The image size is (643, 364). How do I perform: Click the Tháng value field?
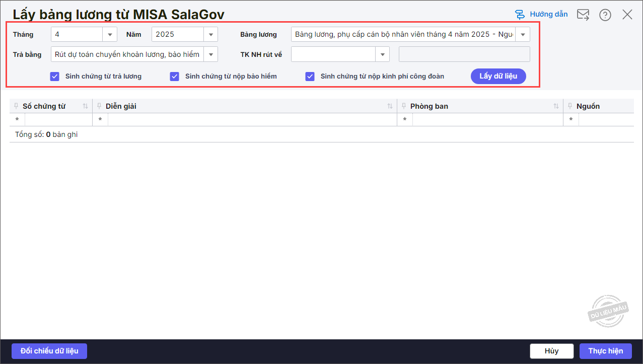[77, 34]
